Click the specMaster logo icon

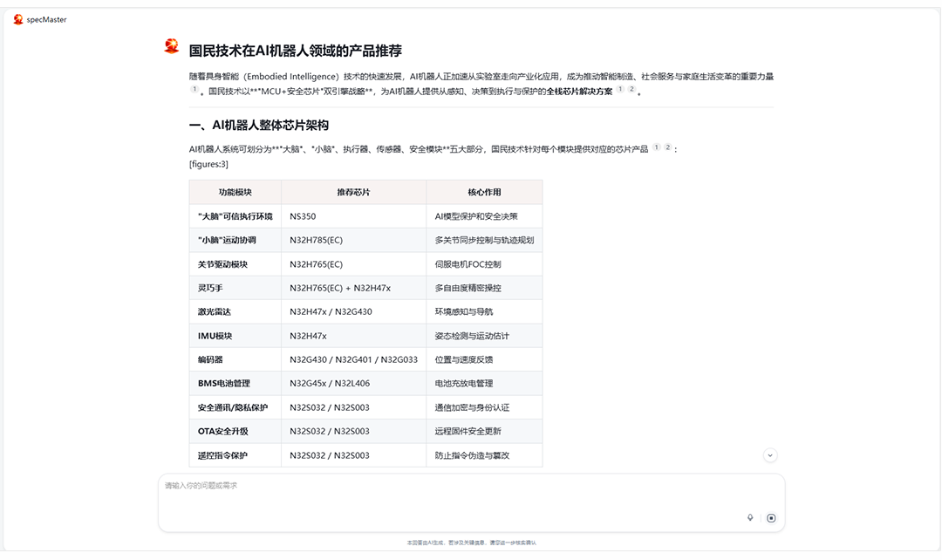[18, 19]
